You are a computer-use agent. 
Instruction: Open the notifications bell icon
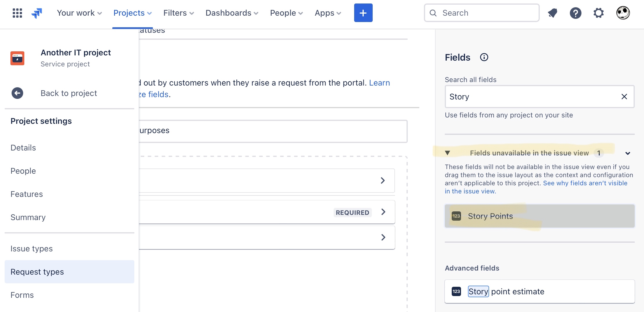pos(552,13)
